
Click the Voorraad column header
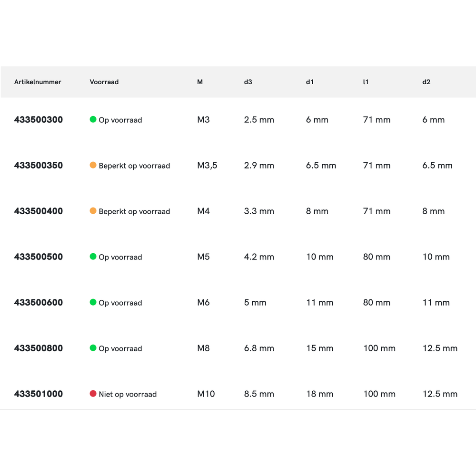click(104, 82)
